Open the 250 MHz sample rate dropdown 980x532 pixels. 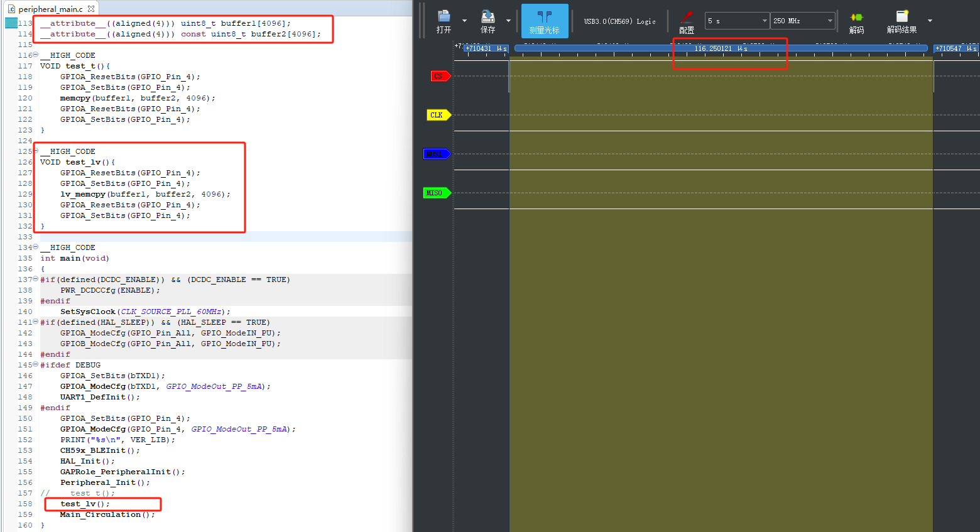[803, 21]
